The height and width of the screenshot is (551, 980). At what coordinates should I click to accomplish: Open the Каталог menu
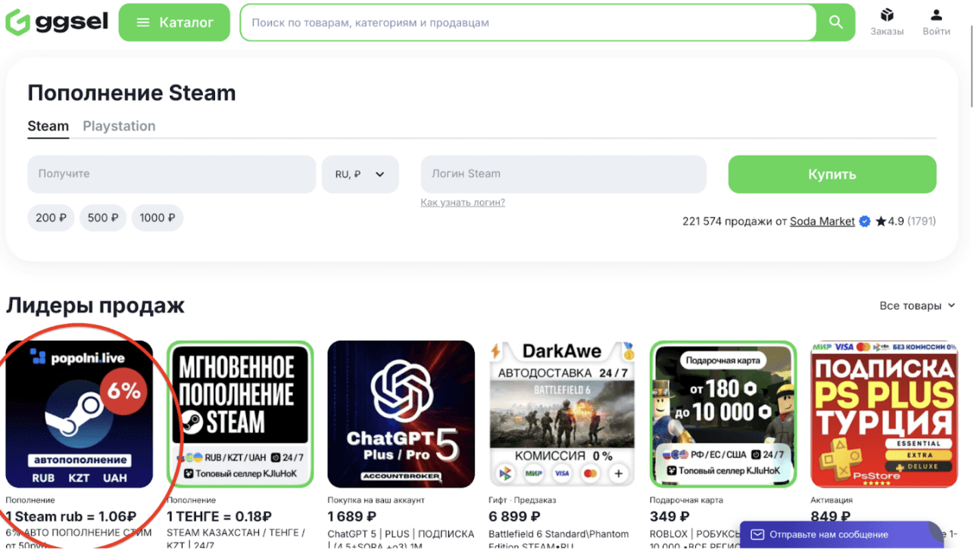coord(174,23)
